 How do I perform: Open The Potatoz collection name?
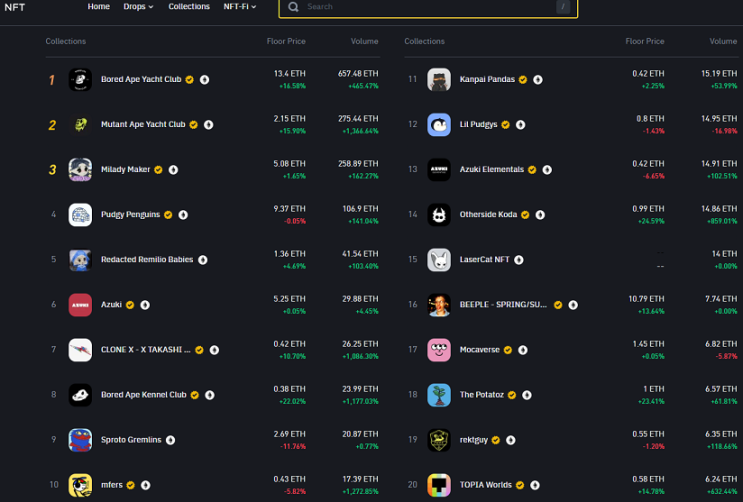(x=481, y=394)
